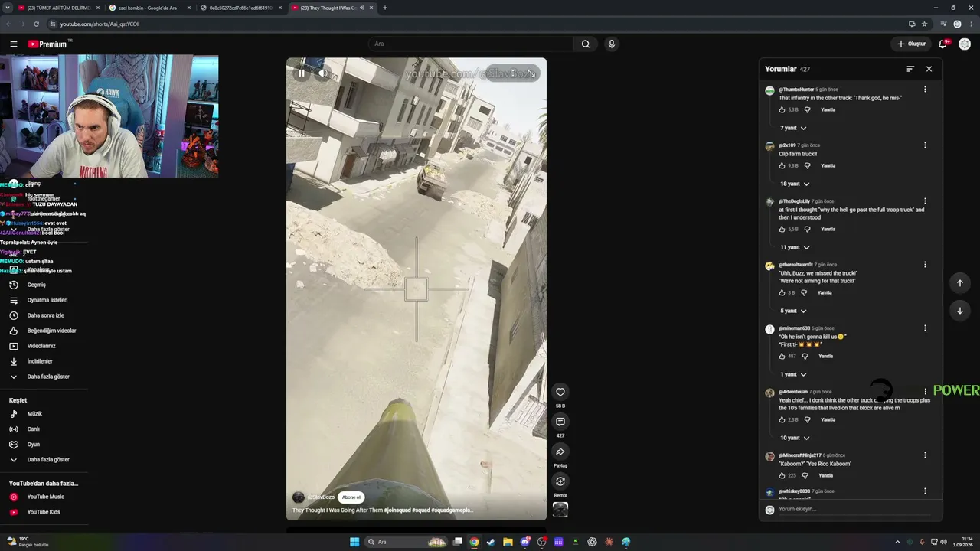The width and height of the screenshot is (980, 551).
Task: Open the account avatar menu
Action: click(965, 44)
